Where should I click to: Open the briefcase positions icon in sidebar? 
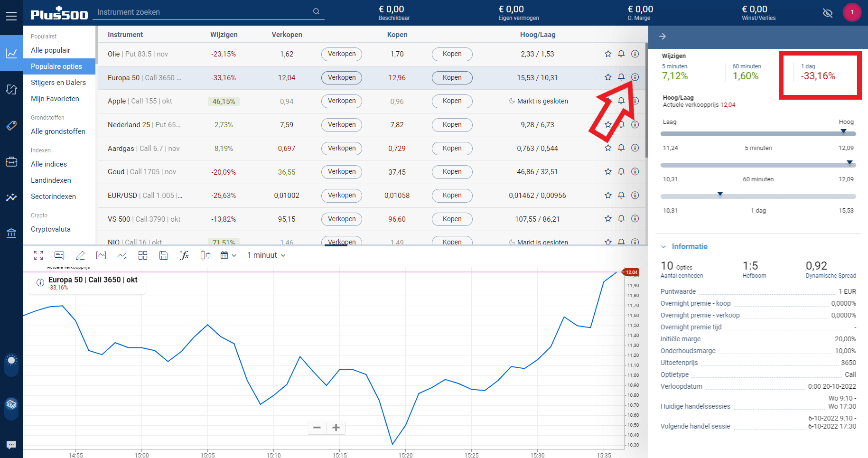(x=11, y=162)
